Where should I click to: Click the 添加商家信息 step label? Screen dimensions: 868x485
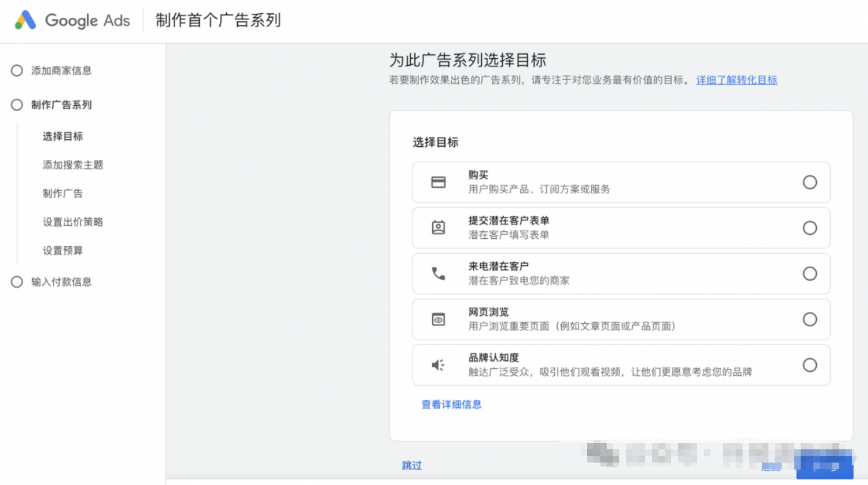62,71
